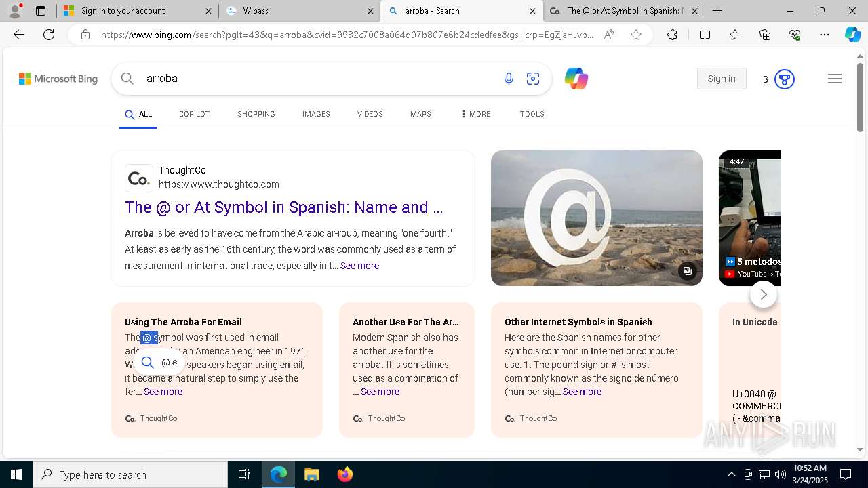The height and width of the screenshot is (488, 868).
Task: Open Copilot sidebar icon
Action: (x=852, y=35)
